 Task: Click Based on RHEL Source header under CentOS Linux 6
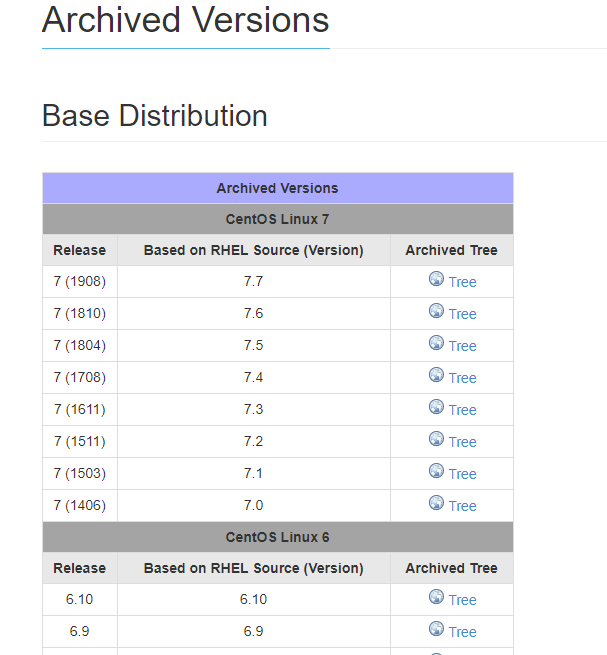tap(254, 568)
